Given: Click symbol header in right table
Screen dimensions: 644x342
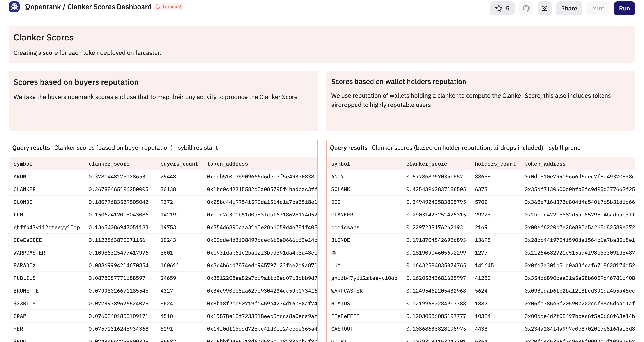Looking at the screenshot, I should click(340, 164).
